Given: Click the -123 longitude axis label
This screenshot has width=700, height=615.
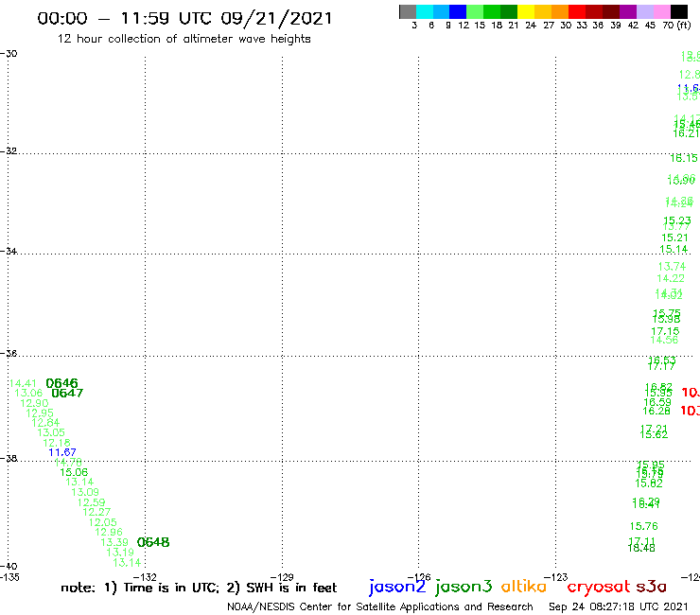Looking at the screenshot, I should click(x=556, y=577).
